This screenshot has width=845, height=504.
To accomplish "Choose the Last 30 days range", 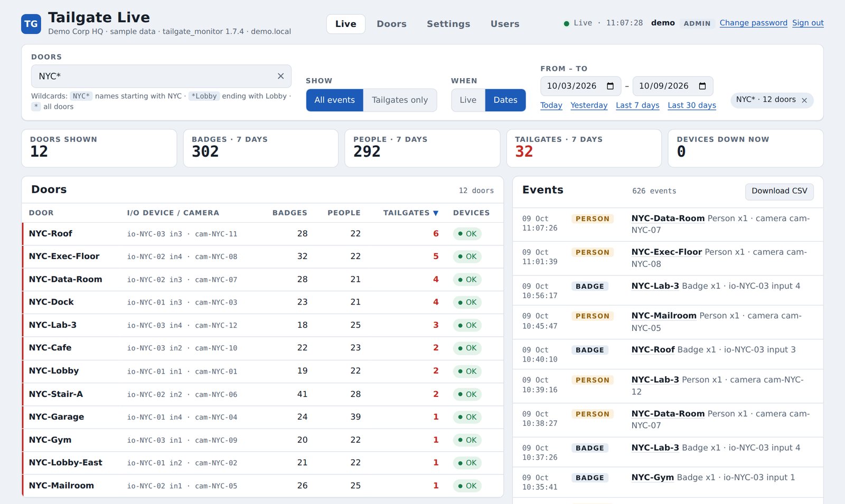I will 691,105.
